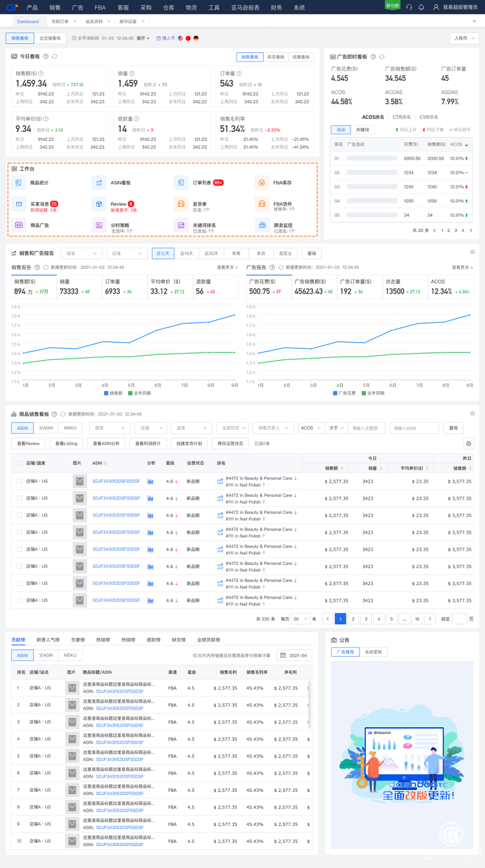Click the customer service headset icon
The height and width of the screenshot is (868, 485).
409,7
